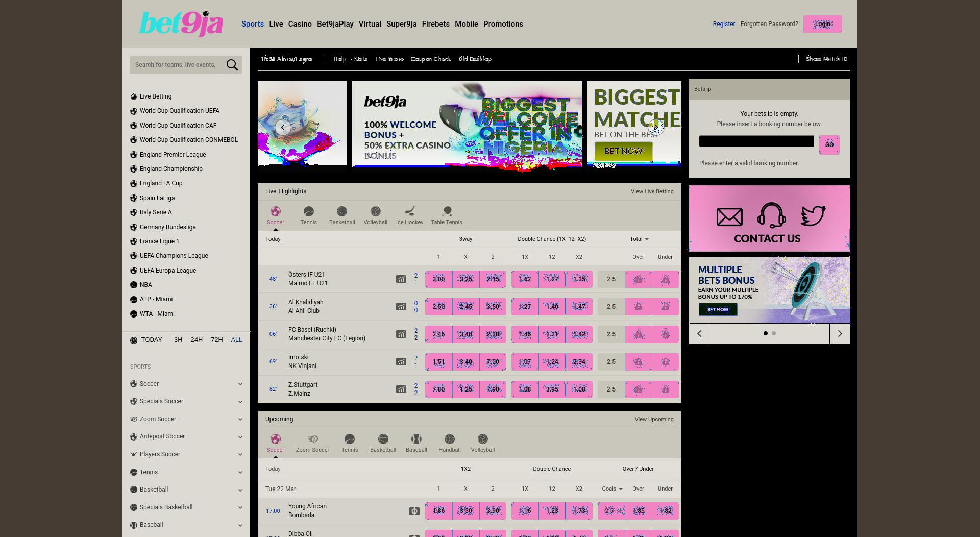Select Tennis icon in Live Highlights

click(x=309, y=211)
